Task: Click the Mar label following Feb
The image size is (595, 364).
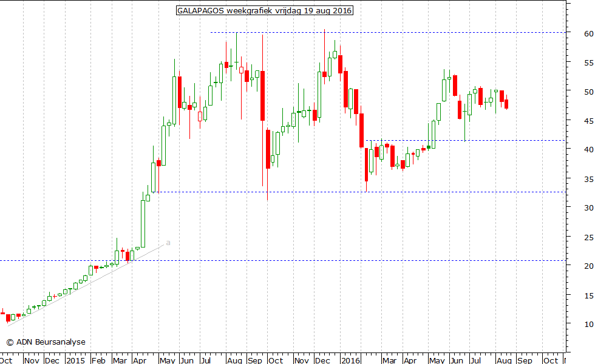Action: pyautogui.click(x=120, y=360)
